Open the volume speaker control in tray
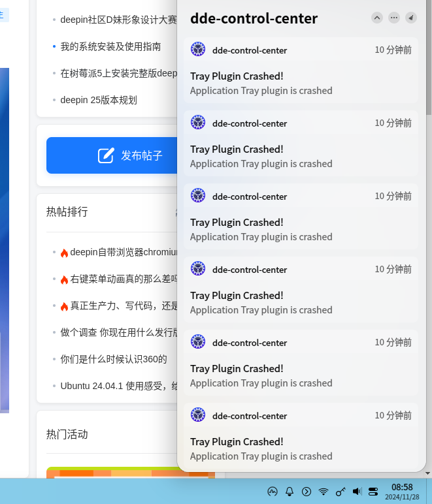432x504 pixels. coord(357,492)
